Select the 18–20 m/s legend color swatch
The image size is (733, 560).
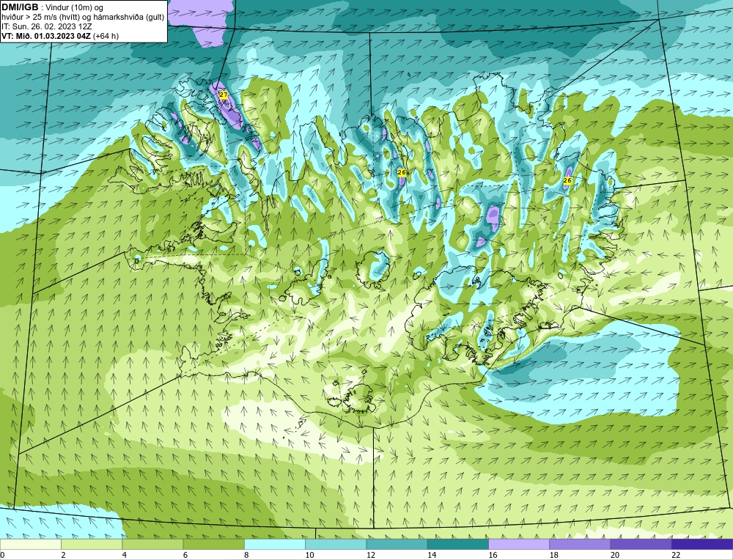tap(580, 544)
